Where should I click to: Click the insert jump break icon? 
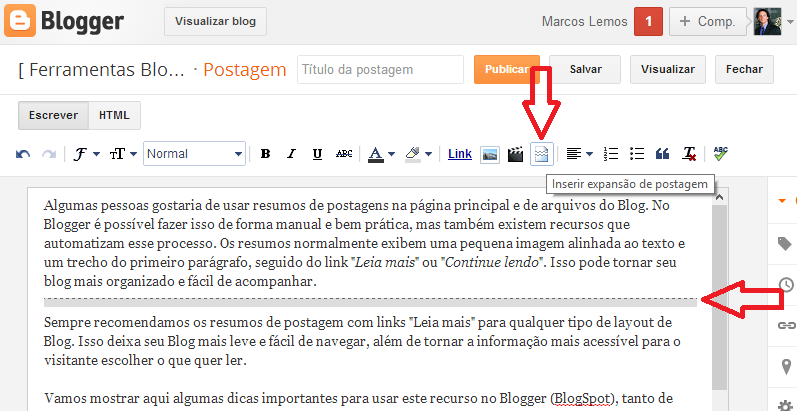pos(542,154)
